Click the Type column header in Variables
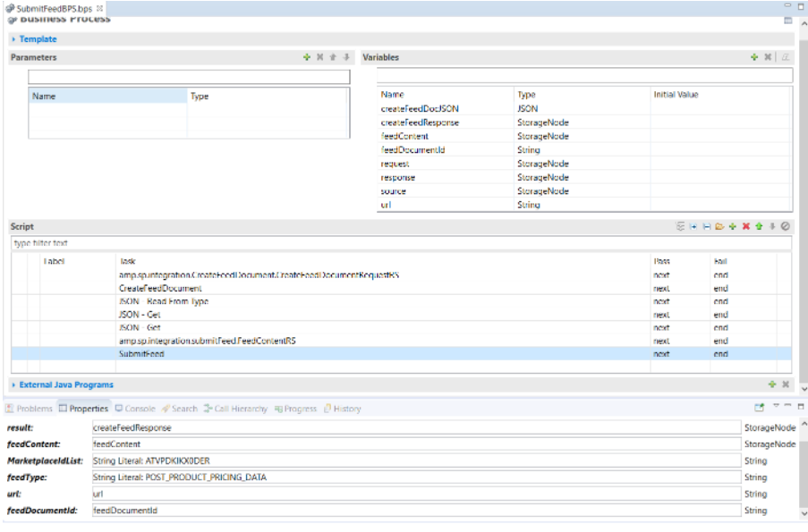 [x=582, y=94]
